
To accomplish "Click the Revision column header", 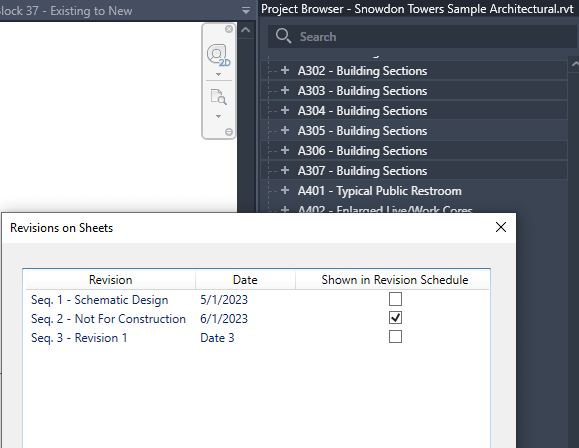I will (x=110, y=280).
